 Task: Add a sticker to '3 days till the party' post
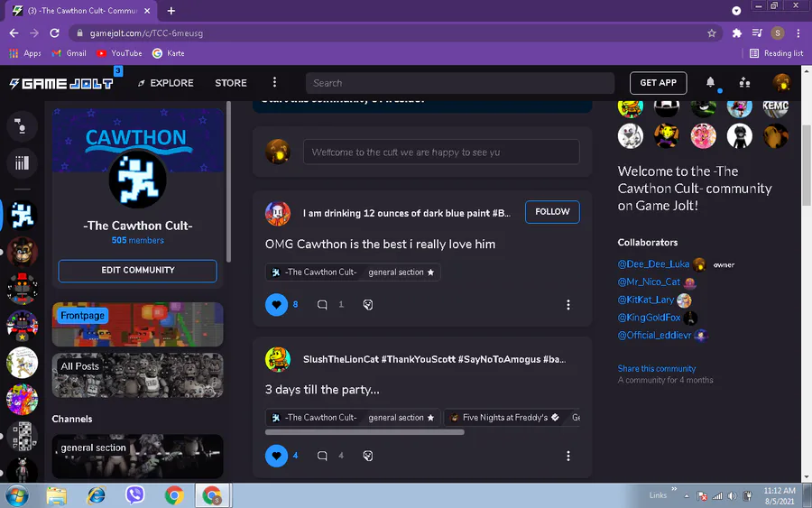pyautogui.click(x=368, y=456)
